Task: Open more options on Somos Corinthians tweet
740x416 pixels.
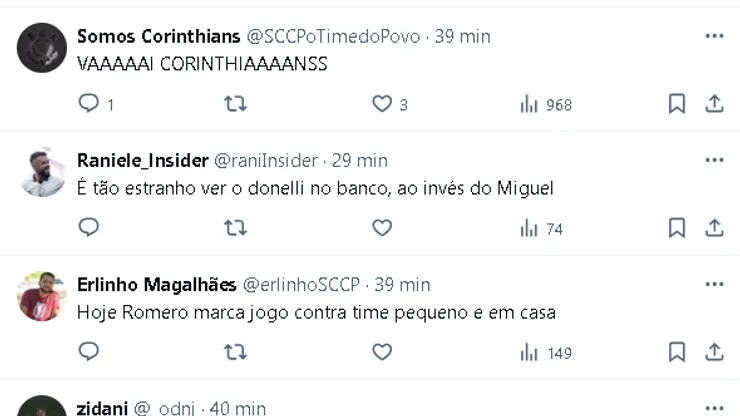Action: (x=714, y=36)
